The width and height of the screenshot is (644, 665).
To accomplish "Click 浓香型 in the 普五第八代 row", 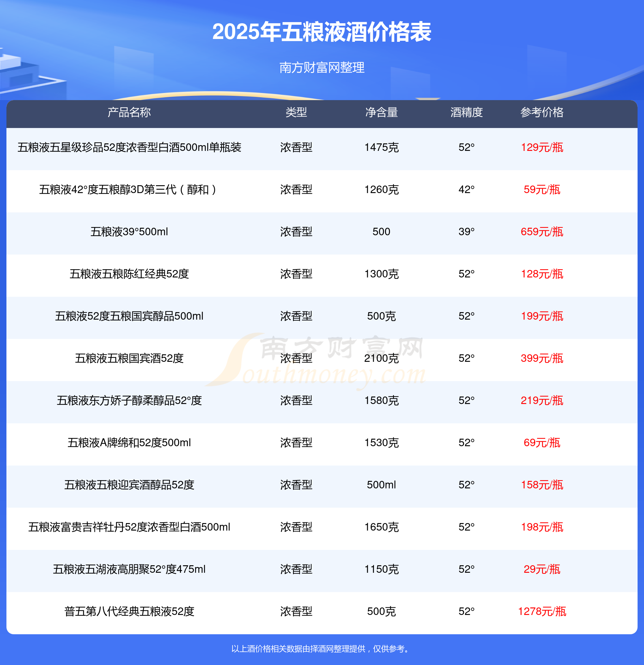I will (296, 611).
